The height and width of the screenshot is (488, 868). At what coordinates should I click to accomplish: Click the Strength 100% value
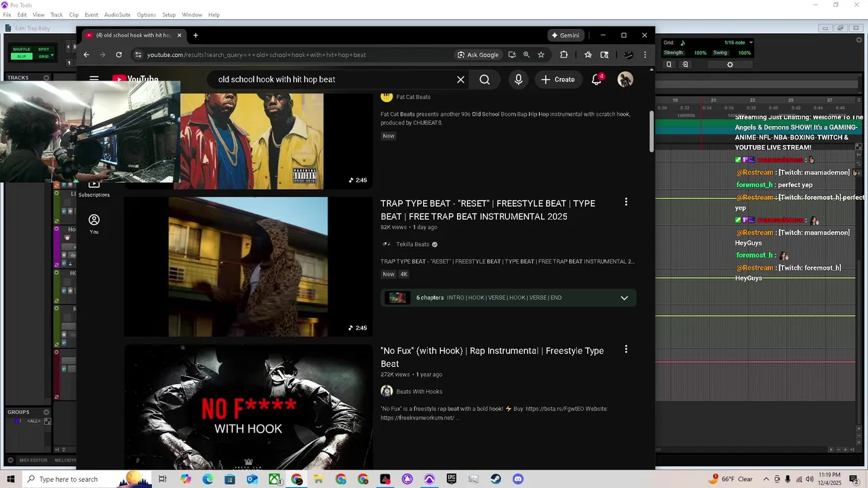700,53
